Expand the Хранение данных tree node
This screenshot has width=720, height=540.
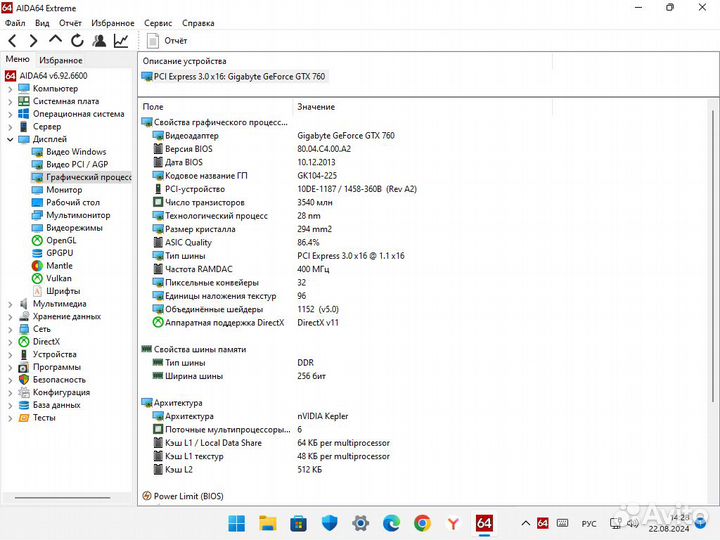point(10,317)
